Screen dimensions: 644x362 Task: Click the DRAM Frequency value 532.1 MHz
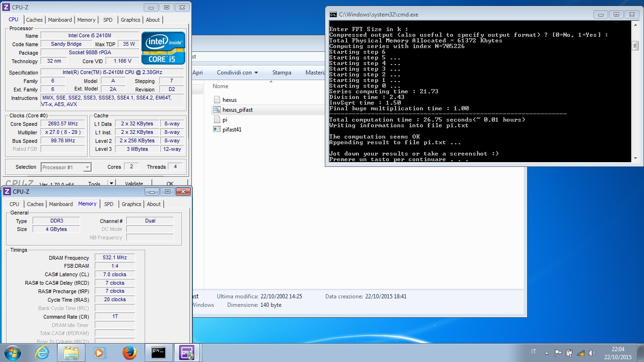tap(115, 258)
